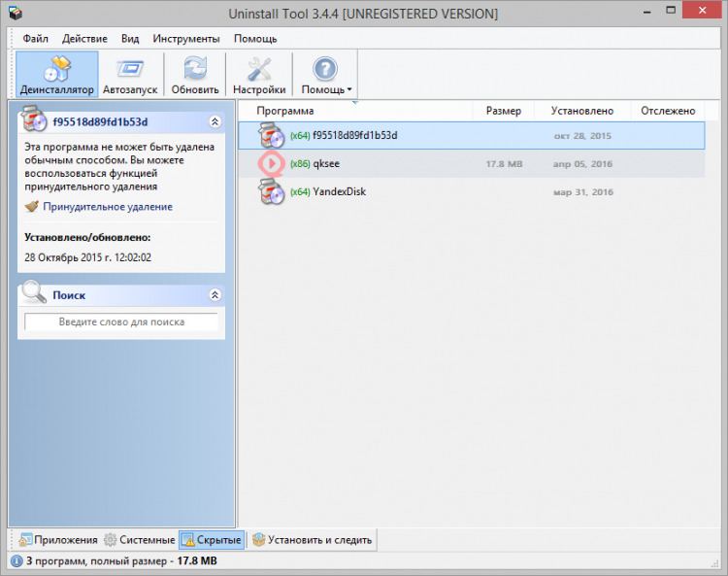Open the Помощь toolbar dropdown
The width and height of the screenshot is (728, 576).
tap(325, 74)
